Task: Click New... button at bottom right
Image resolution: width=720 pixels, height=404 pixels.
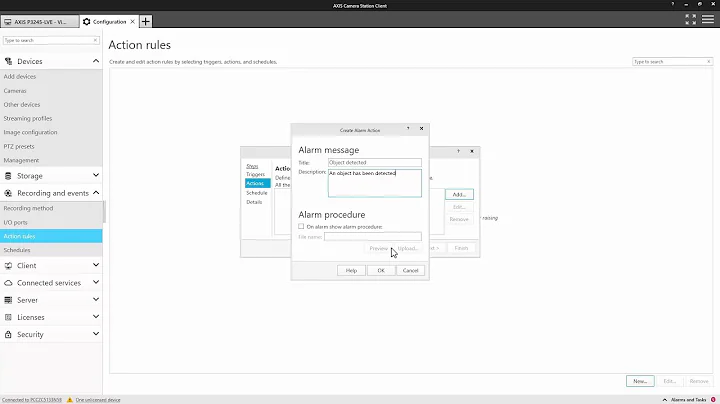Action: (640, 381)
